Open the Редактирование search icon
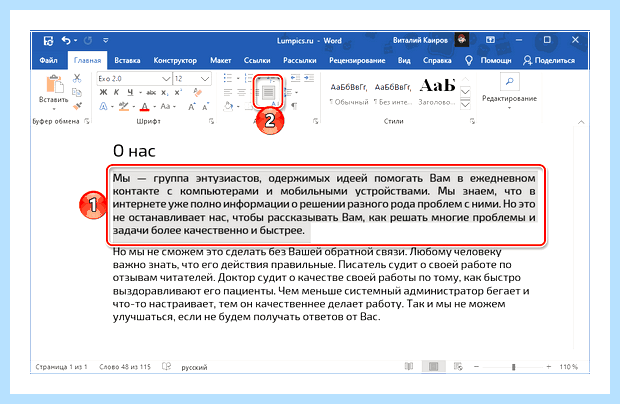Image resolution: width=620 pixels, height=404 pixels. [x=509, y=81]
